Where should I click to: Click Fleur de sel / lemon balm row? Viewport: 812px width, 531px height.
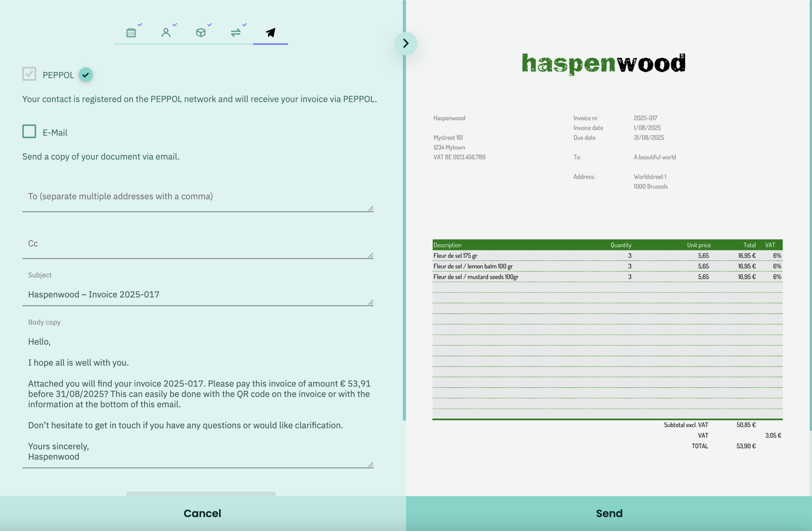coord(607,266)
